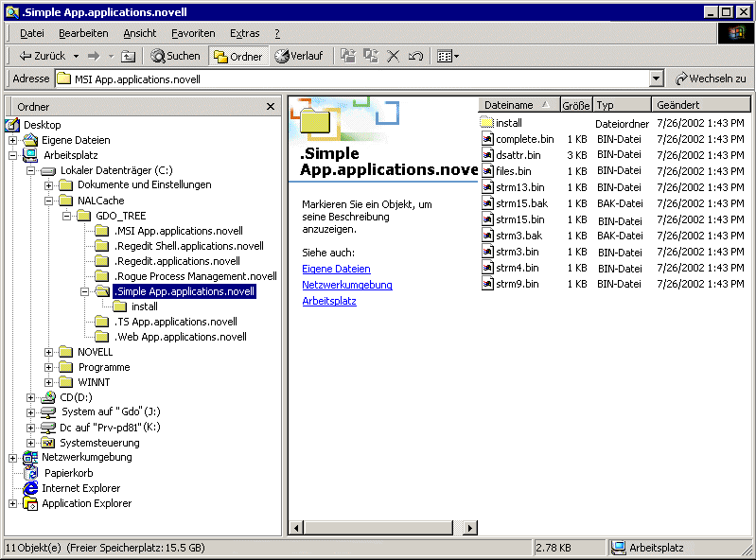The width and height of the screenshot is (756, 560).
Task: Click the undo toolbar icon
Action: click(415, 57)
